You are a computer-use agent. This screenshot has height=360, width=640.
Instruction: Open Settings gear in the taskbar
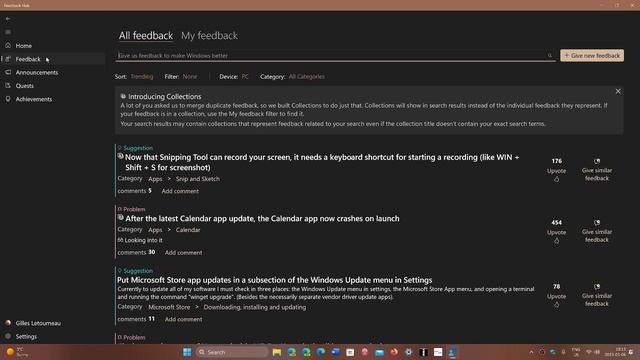pyautogui.click(x=409, y=352)
